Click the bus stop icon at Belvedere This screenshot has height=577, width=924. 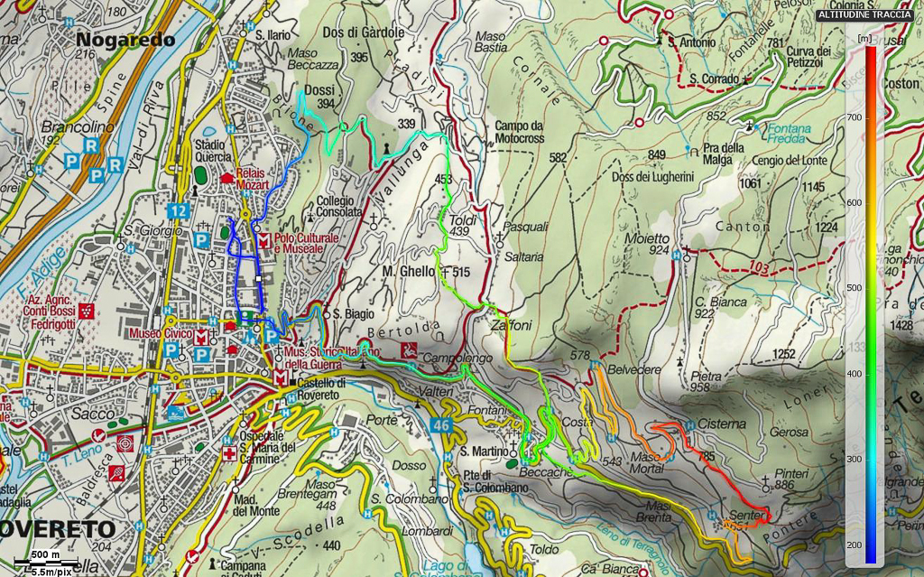point(596,364)
